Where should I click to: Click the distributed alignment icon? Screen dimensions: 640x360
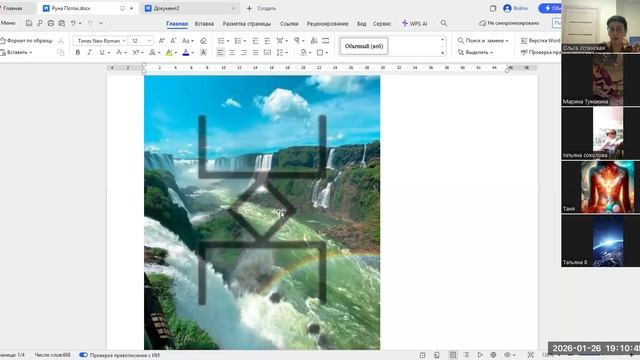pos(267,53)
